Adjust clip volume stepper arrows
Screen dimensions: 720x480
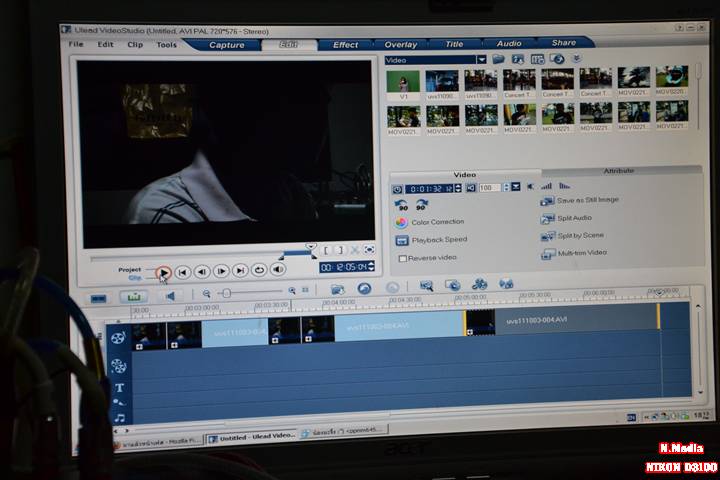(x=506, y=187)
